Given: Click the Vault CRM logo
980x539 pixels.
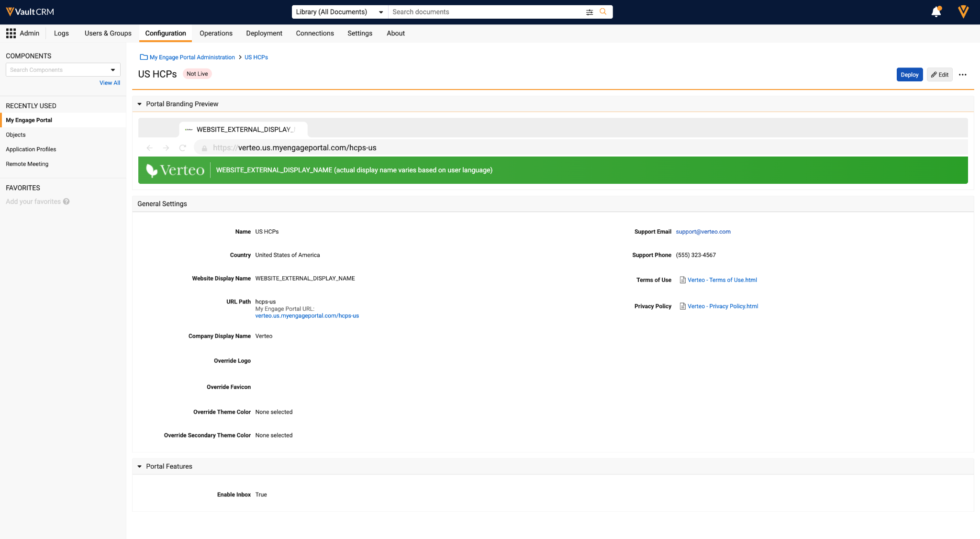Looking at the screenshot, I should point(30,11).
